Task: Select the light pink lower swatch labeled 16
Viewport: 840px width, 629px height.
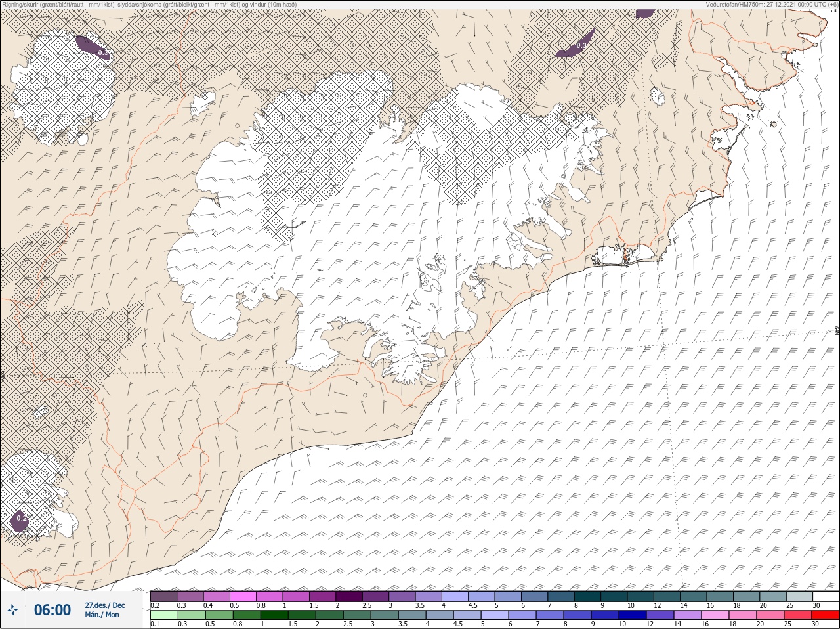Action: [x=714, y=615]
